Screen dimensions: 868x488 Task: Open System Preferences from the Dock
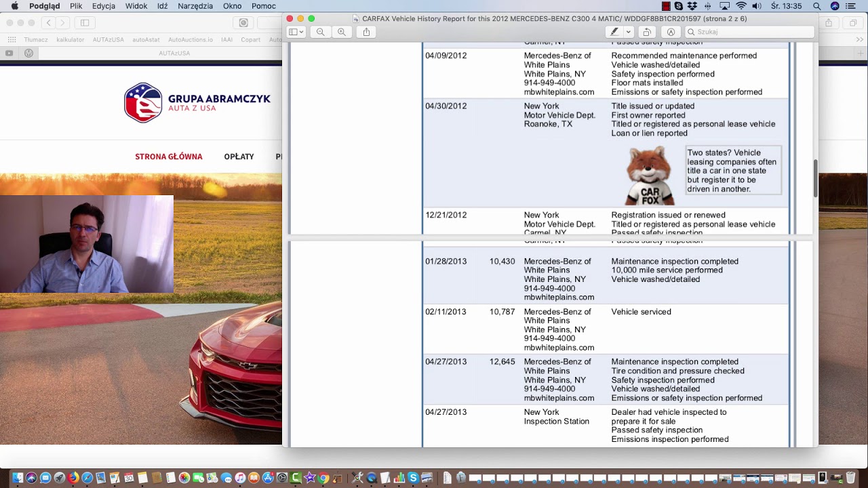coord(282,478)
